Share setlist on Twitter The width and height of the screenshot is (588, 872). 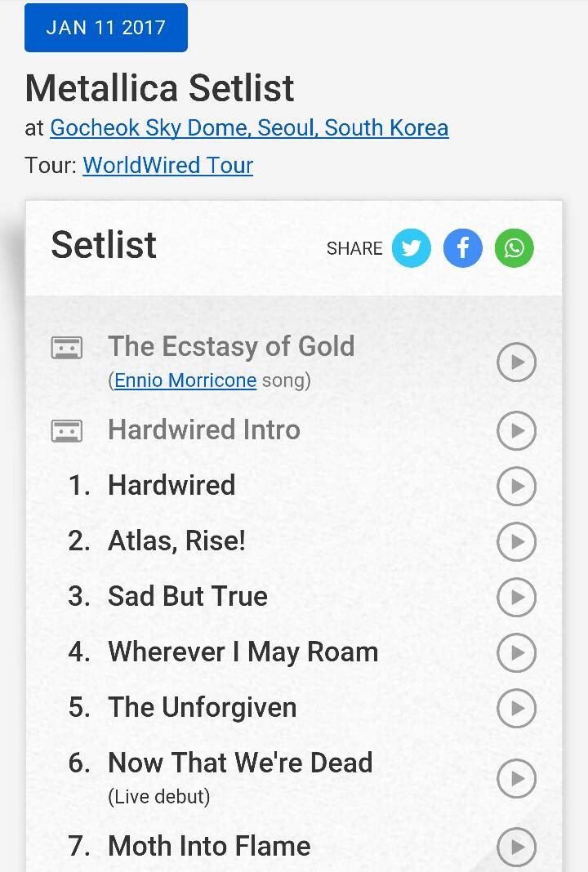[x=412, y=248]
